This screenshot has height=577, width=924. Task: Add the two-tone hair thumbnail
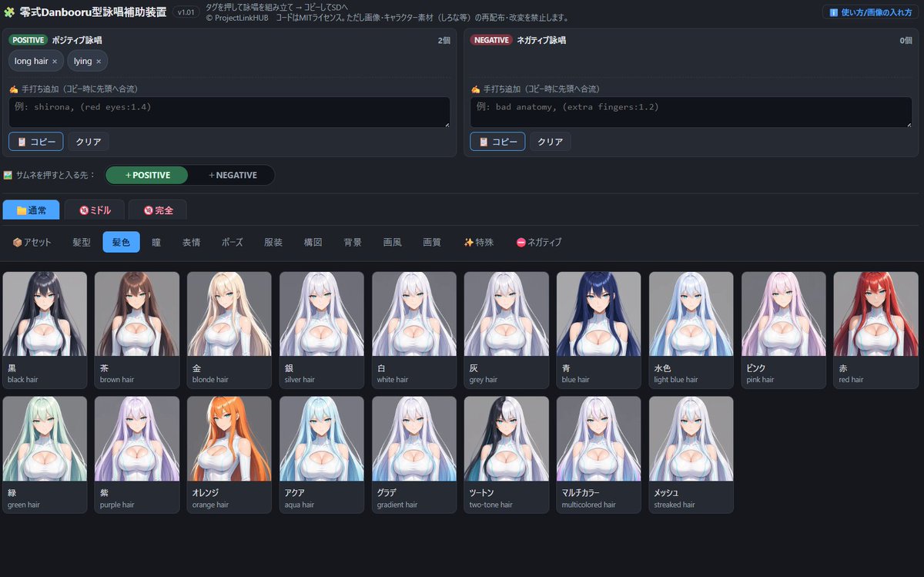(x=507, y=455)
